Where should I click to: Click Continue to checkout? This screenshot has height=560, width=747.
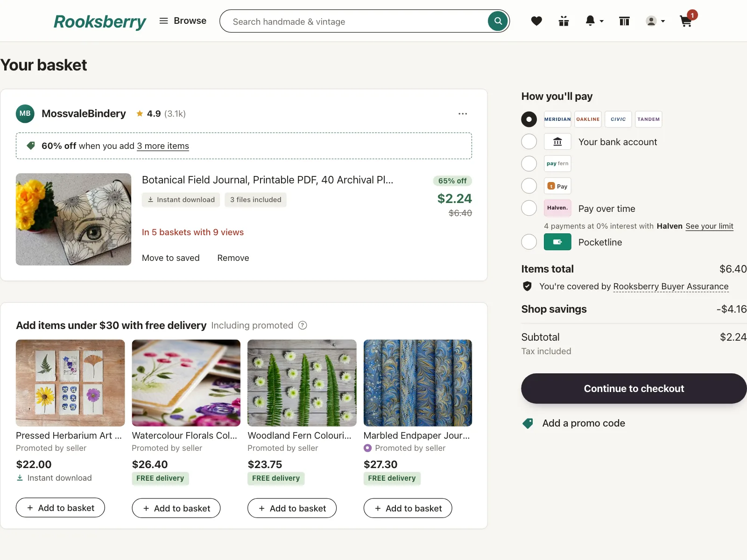634,388
